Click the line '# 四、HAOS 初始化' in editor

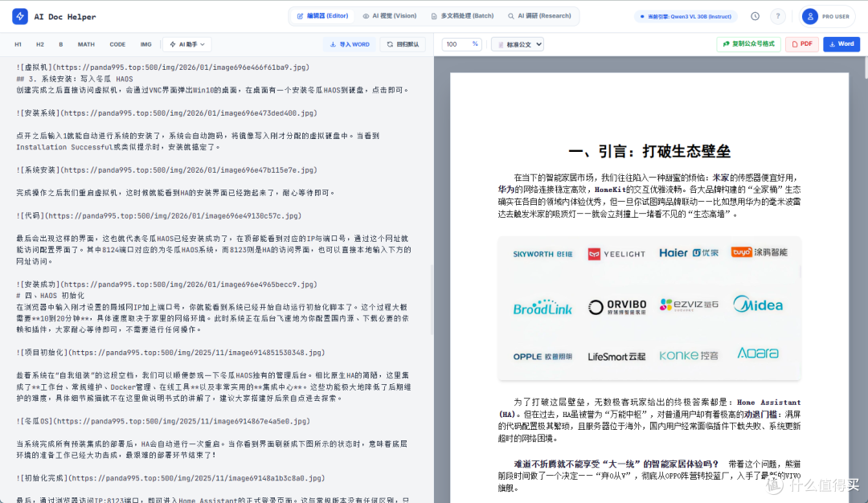pyautogui.click(x=51, y=296)
